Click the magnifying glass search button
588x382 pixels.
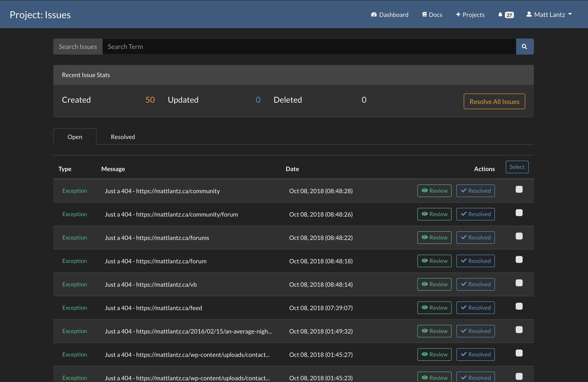[525, 47]
